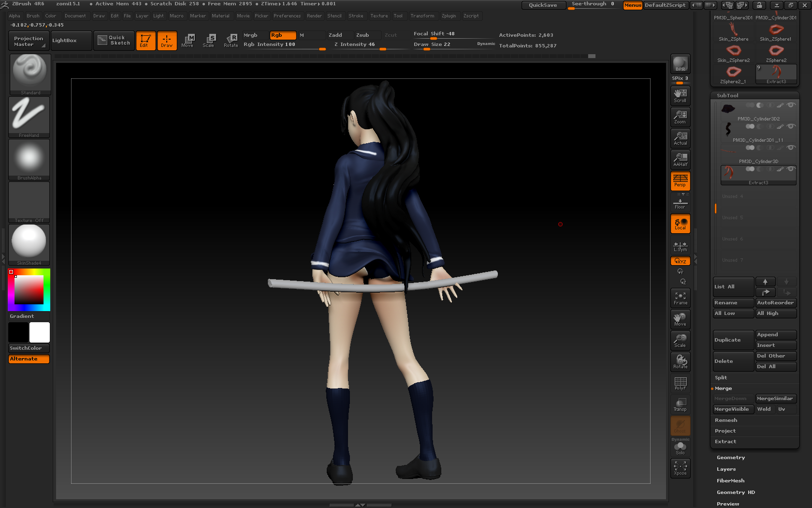812x508 pixels.
Task: Toggle Transp transparency mode
Action: [680, 404]
